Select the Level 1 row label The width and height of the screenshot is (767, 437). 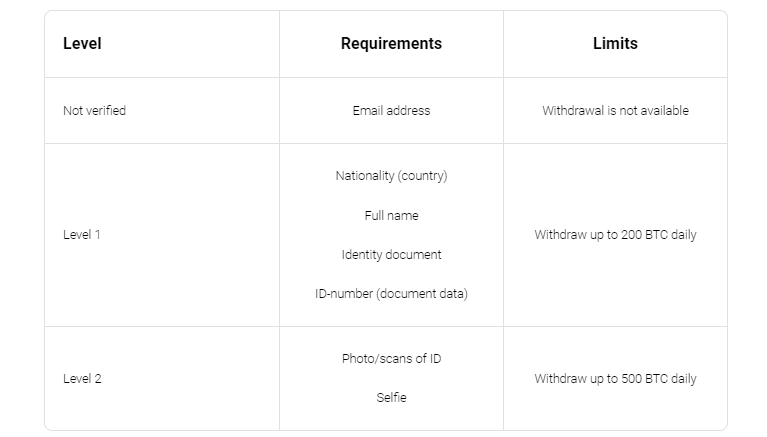point(82,235)
